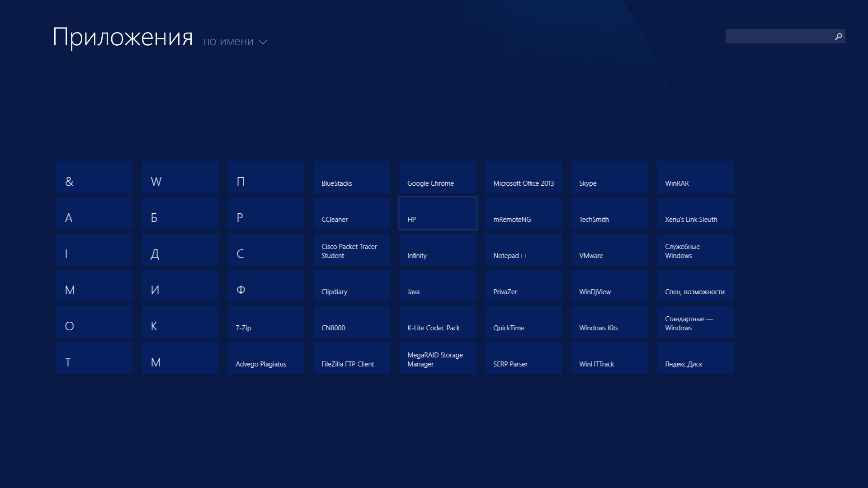868x488 pixels.
Task: Open the CN8000 tile
Action: click(x=352, y=322)
